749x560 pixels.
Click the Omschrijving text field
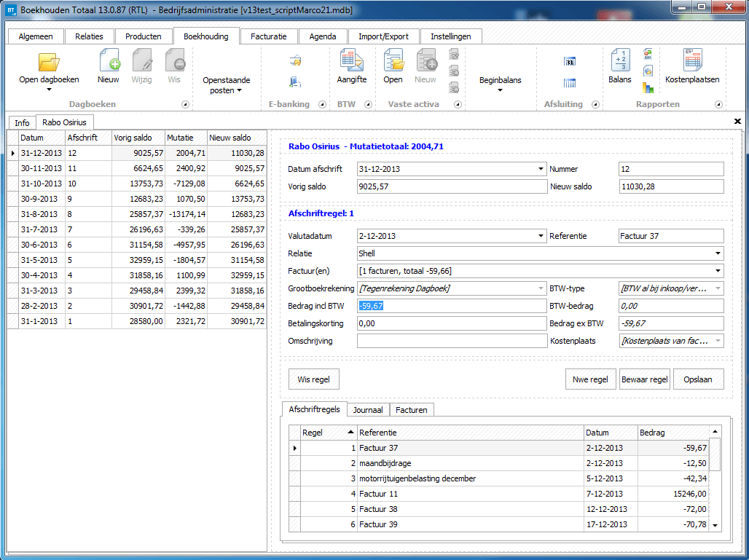451,342
